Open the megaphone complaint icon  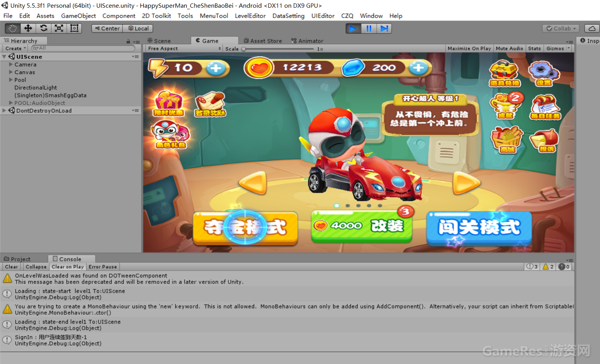click(545, 141)
